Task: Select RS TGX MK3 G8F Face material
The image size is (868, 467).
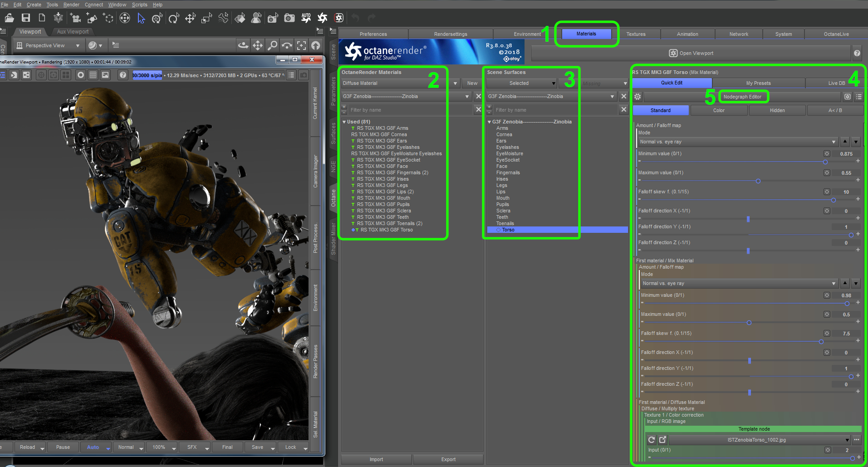Action: [382, 167]
